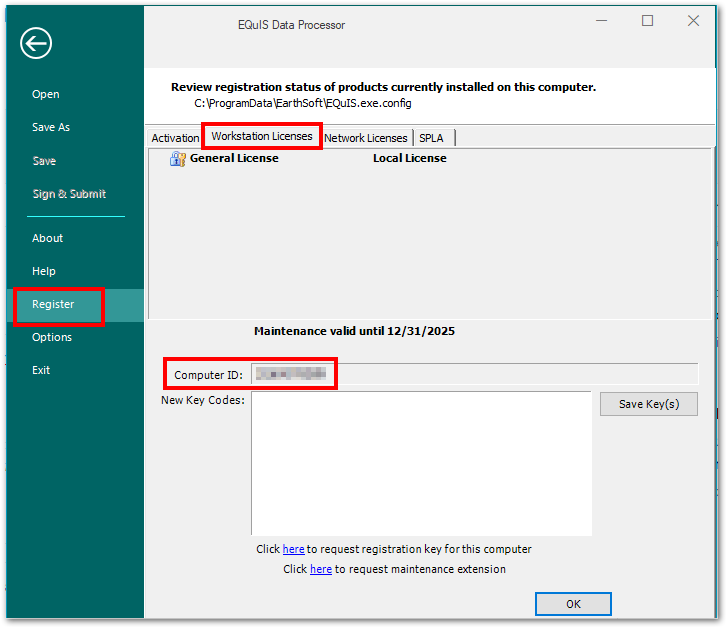The image size is (727, 628).
Task: Click the 'Computer ID:' label
Action: click(209, 375)
